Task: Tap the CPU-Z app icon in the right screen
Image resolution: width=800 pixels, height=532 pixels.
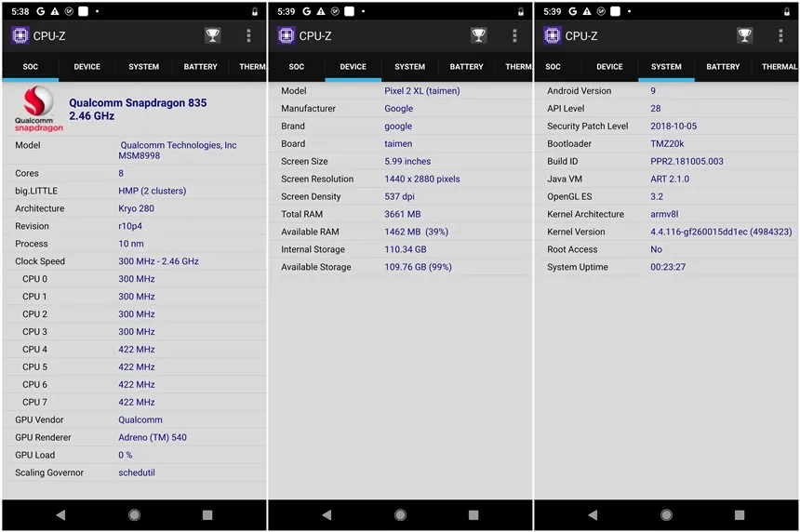Action: [x=552, y=35]
